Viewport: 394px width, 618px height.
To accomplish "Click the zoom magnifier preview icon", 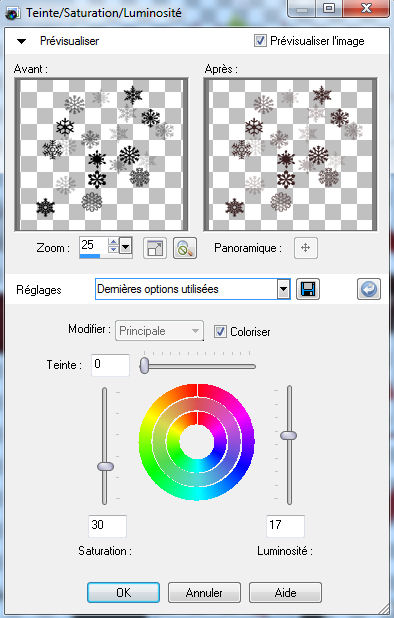I will click(x=184, y=248).
